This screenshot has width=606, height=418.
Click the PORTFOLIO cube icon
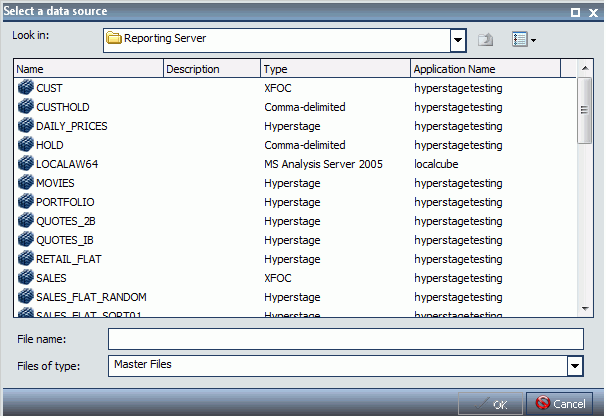pos(26,201)
